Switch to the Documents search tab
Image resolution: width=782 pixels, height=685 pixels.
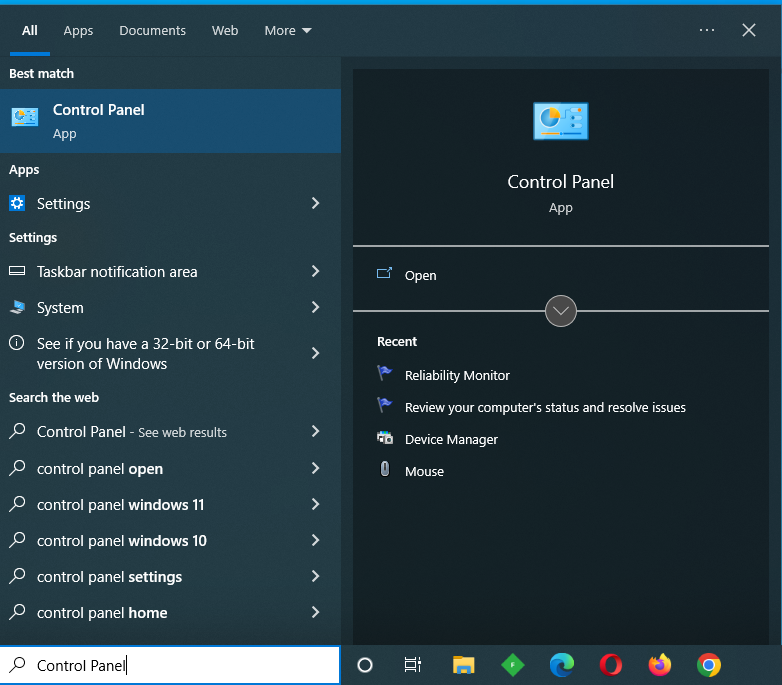(152, 31)
